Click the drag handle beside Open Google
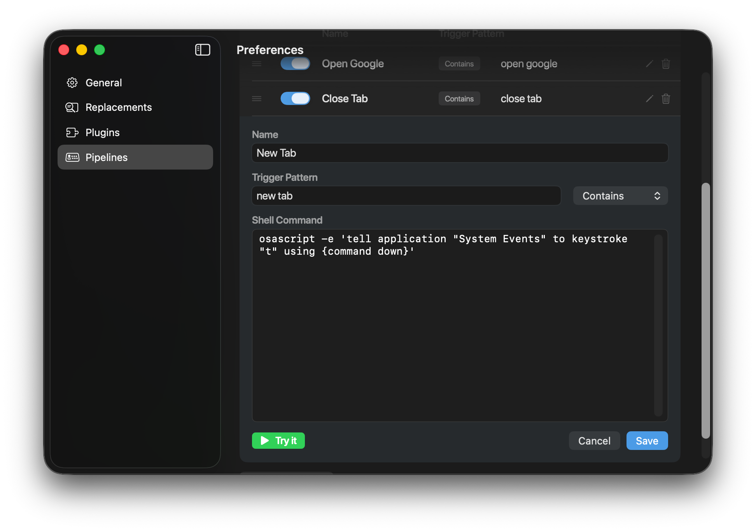 pyautogui.click(x=257, y=64)
